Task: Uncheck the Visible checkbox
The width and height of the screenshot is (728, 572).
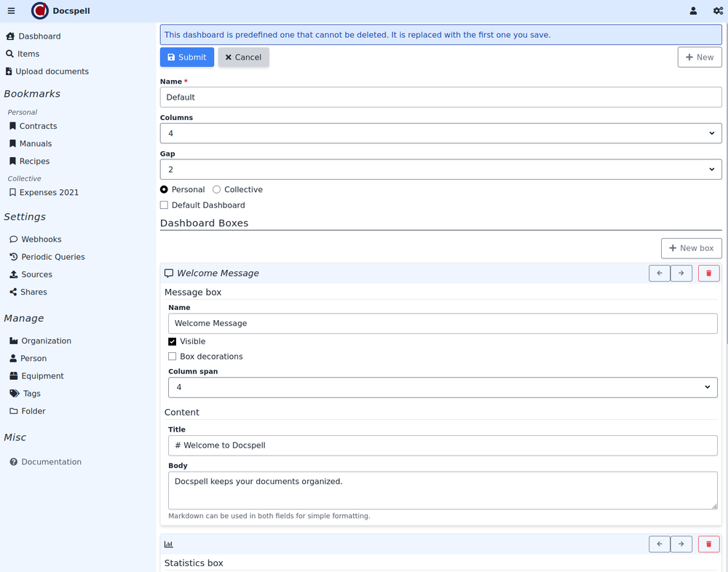Action: point(173,341)
